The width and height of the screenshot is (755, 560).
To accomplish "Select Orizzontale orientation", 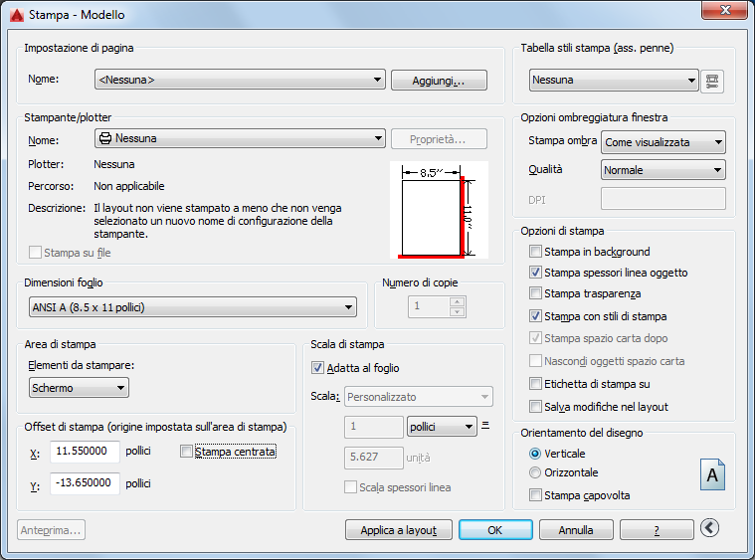I will 535,472.
